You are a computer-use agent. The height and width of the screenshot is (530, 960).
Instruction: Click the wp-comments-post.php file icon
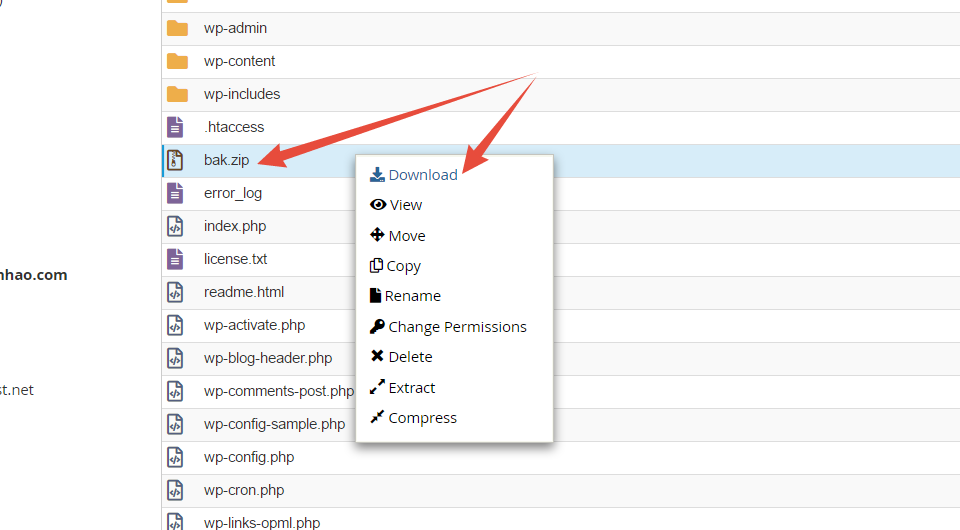tap(175, 392)
